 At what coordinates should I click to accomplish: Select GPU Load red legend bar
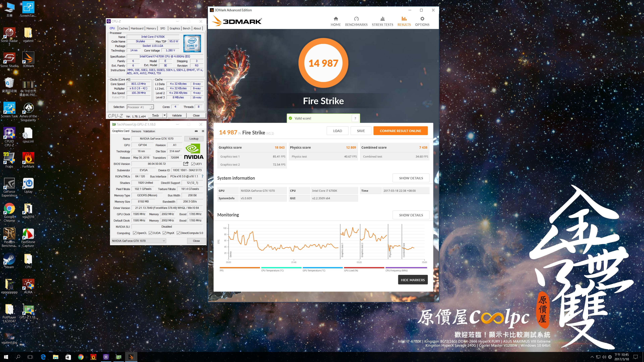[x=364, y=268]
